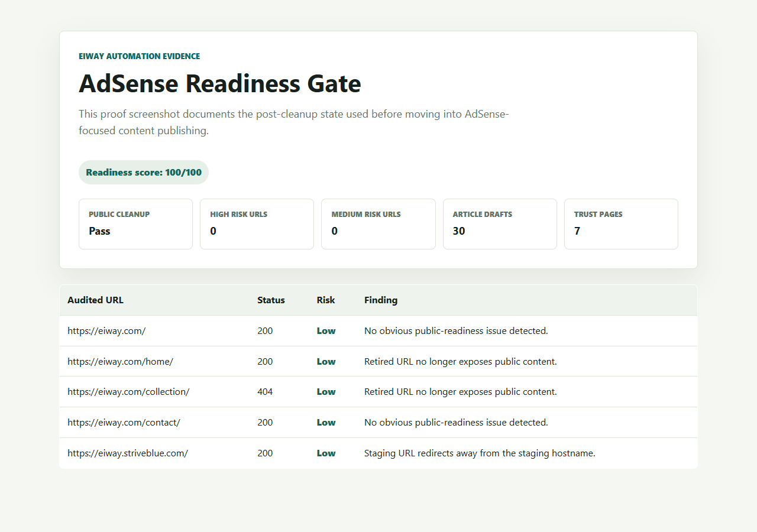
Task: Select the Low risk in the /collection/ row
Action: coord(326,392)
